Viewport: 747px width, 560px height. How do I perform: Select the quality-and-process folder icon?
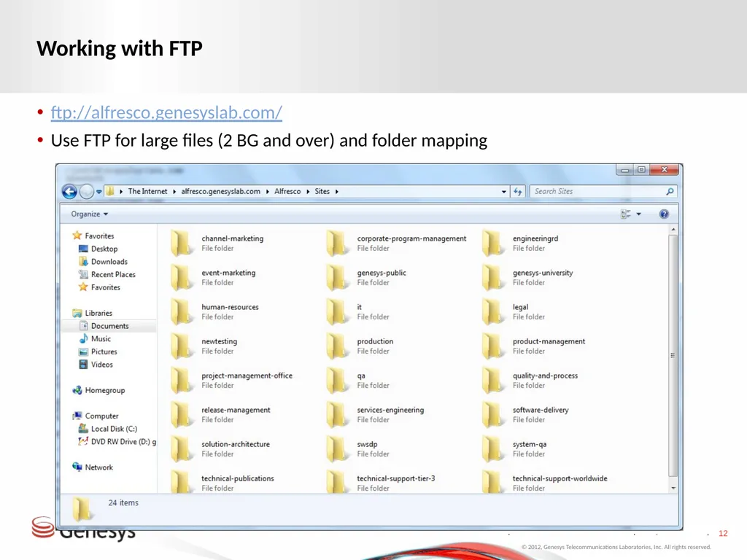coord(493,380)
